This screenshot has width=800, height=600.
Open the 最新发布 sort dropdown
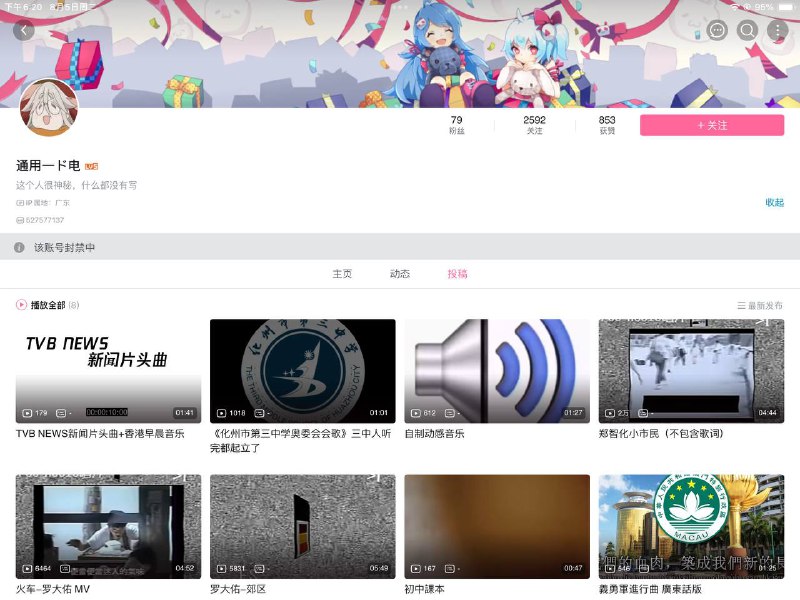click(760, 305)
